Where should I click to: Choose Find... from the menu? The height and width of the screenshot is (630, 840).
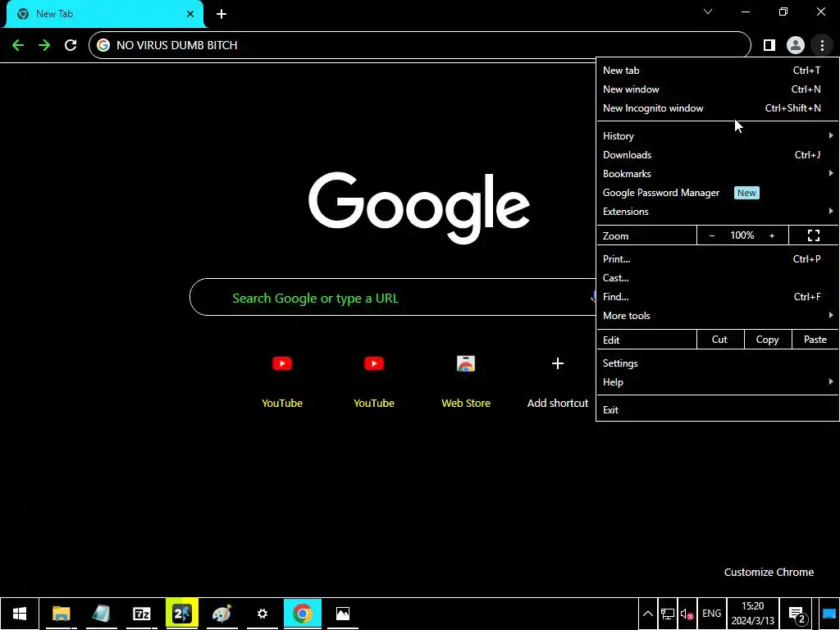717,297
